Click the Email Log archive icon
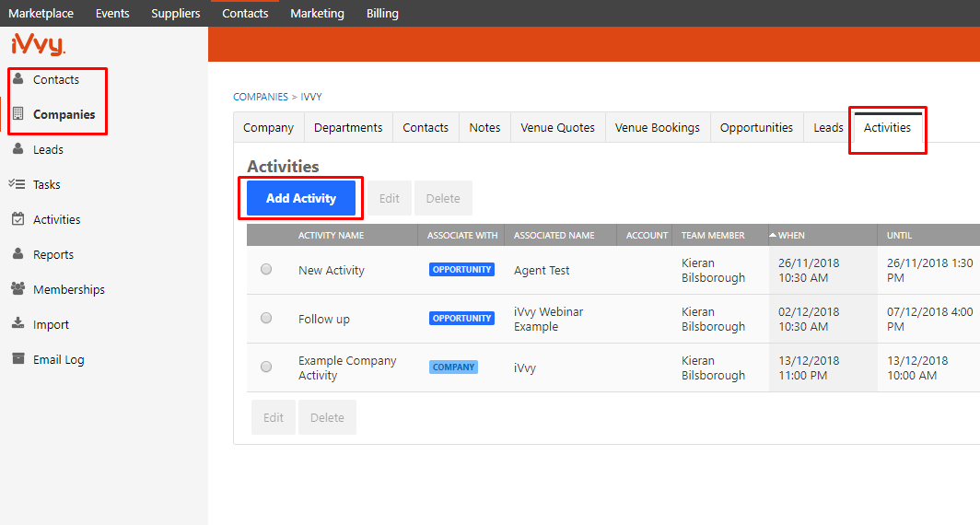The image size is (980, 525). [18, 359]
